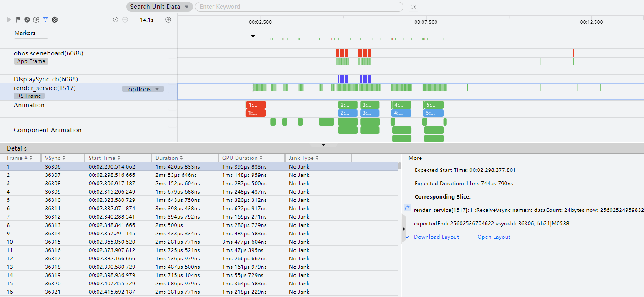Click the flag marker icon in toolbar

pyautogui.click(x=18, y=20)
